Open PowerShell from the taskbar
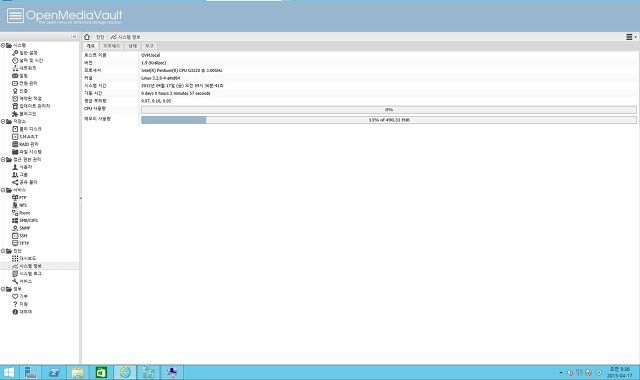 click(x=54, y=372)
